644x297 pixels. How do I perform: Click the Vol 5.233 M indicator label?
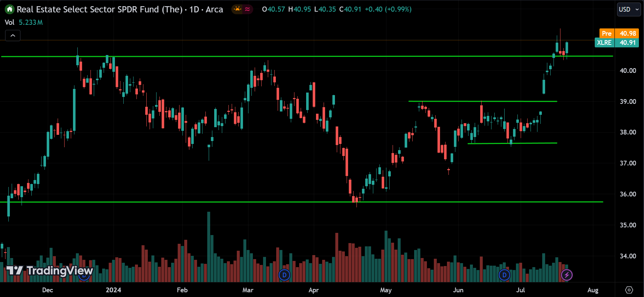point(24,22)
